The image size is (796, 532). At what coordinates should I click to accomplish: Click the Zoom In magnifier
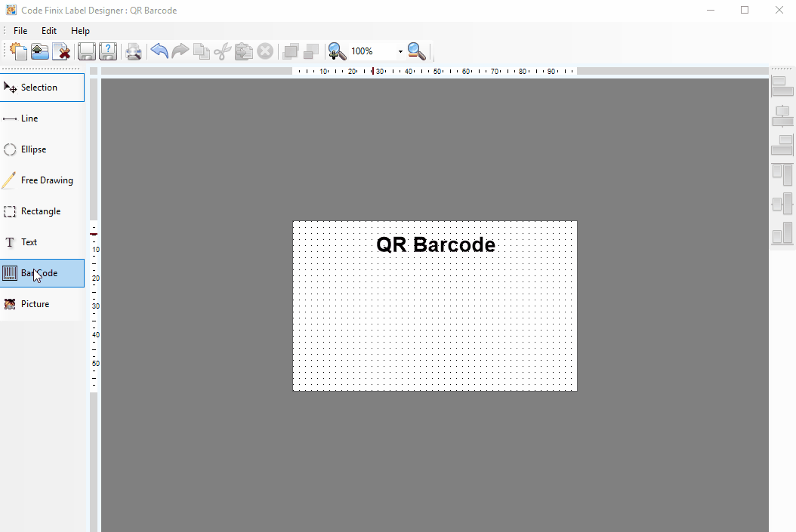point(337,51)
